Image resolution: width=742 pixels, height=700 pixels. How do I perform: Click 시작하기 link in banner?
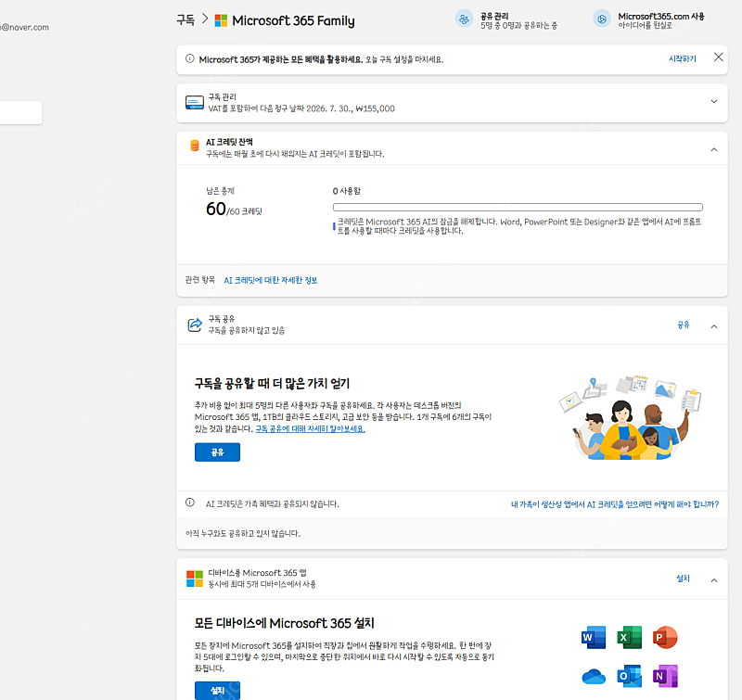tap(683, 58)
